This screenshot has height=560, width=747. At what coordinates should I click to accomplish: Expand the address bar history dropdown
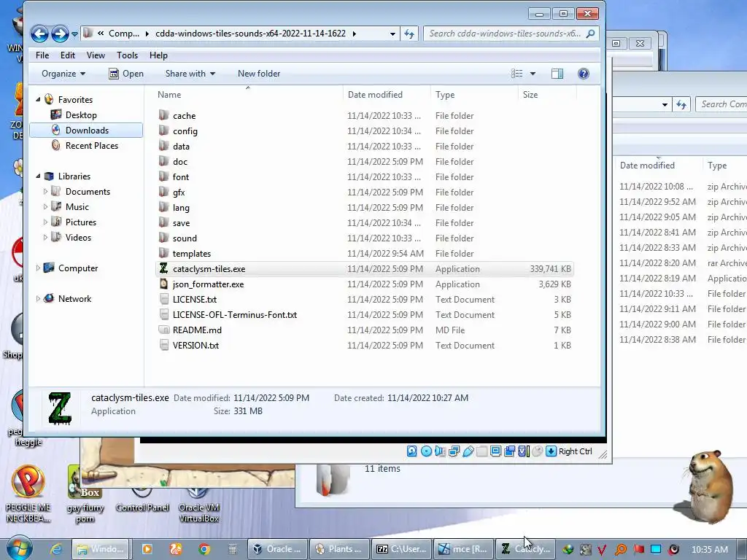[x=392, y=34]
